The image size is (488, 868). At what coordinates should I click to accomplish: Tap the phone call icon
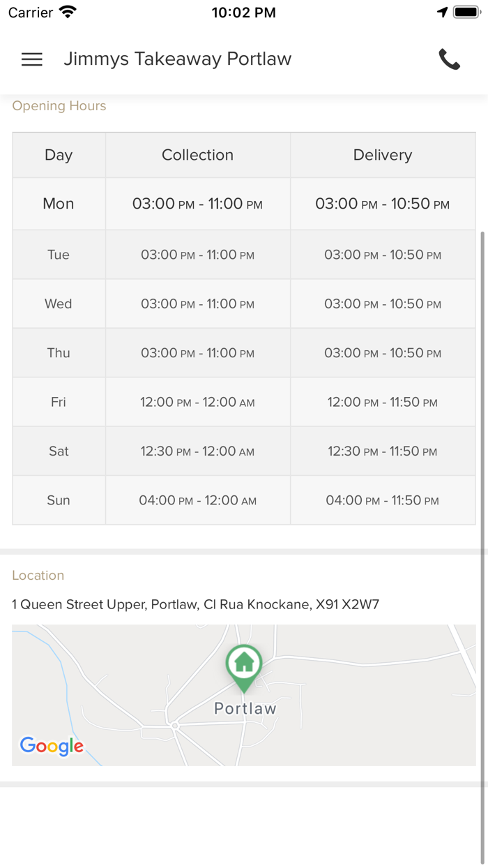pos(449,59)
